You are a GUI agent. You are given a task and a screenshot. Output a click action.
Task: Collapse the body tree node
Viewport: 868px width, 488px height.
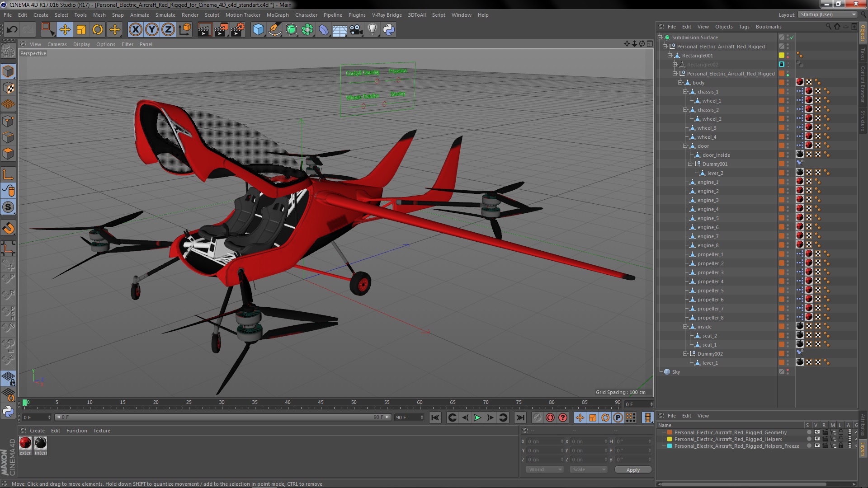[x=680, y=83]
